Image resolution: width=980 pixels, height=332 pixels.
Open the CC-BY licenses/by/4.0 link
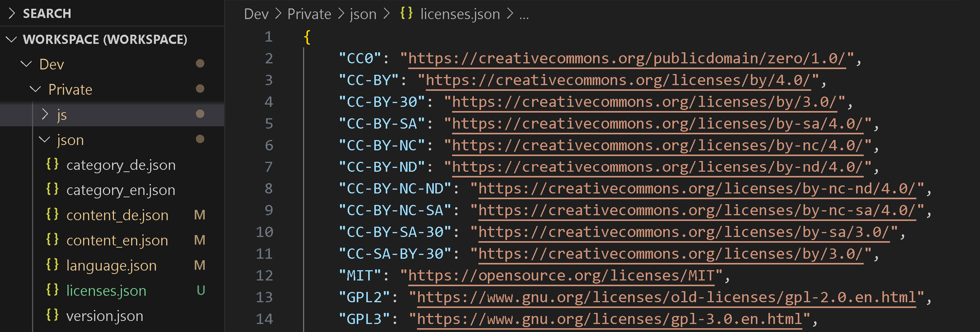(x=618, y=80)
